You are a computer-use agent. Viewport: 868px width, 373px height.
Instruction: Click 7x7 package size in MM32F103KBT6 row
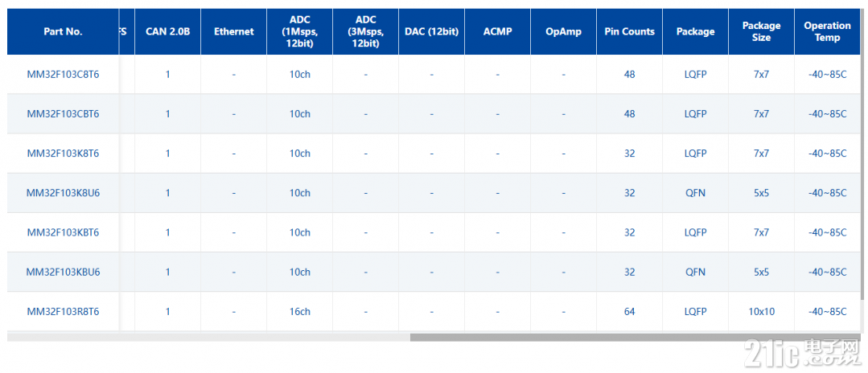point(761,232)
